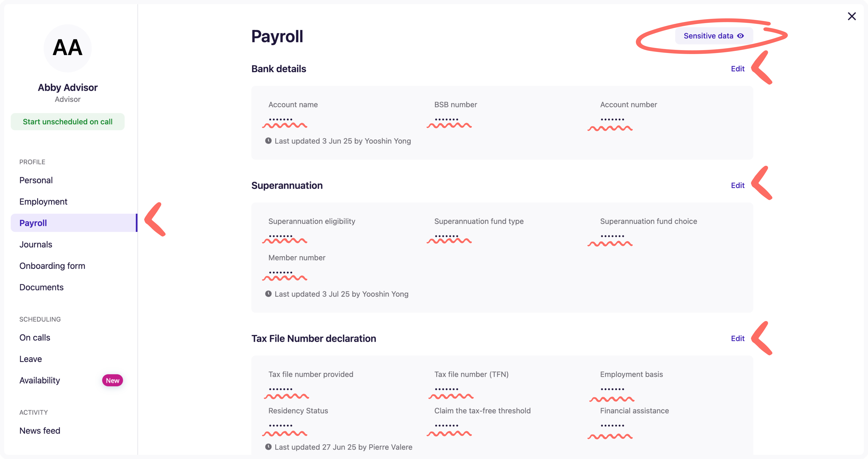Go to Journals in sidebar
868x459 pixels.
point(36,244)
